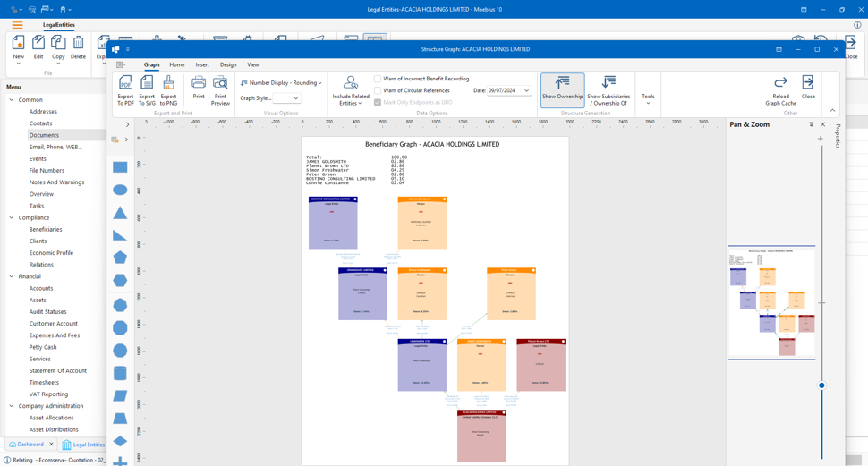The width and height of the screenshot is (868, 466).
Task: Open VAT Reporting in menu tree
Action: point(48,394)
